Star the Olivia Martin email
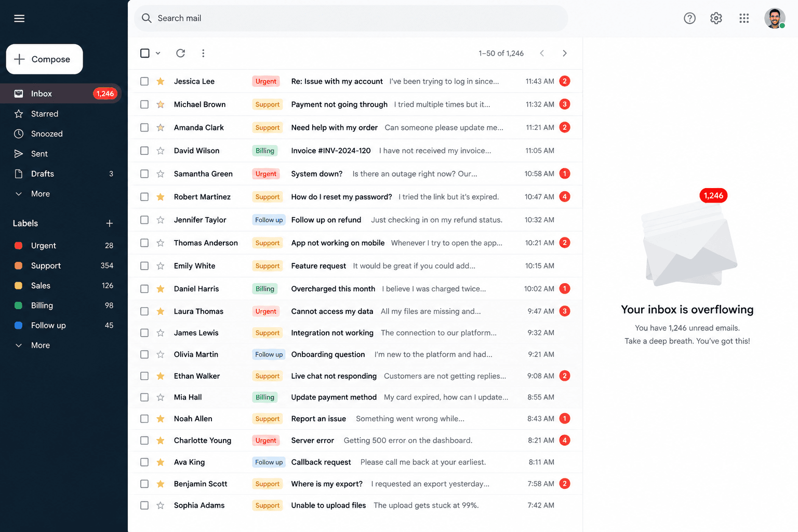 pos(161,354)
